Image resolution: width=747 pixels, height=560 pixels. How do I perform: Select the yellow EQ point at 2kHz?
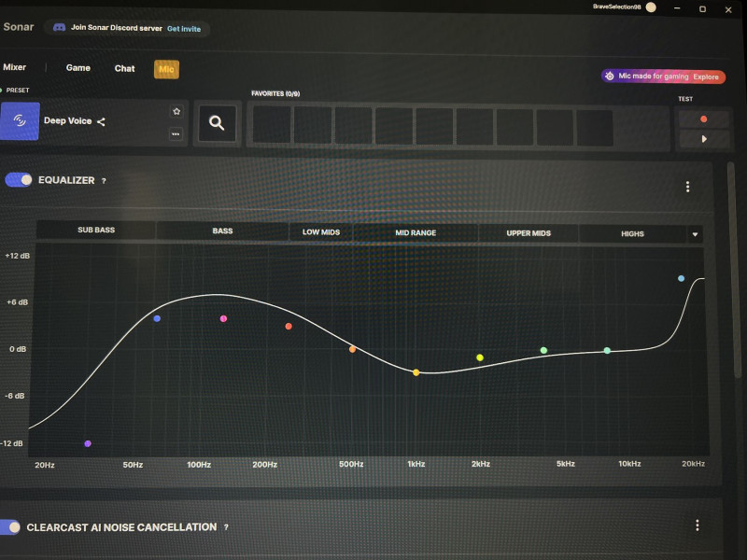coord(480,357)
